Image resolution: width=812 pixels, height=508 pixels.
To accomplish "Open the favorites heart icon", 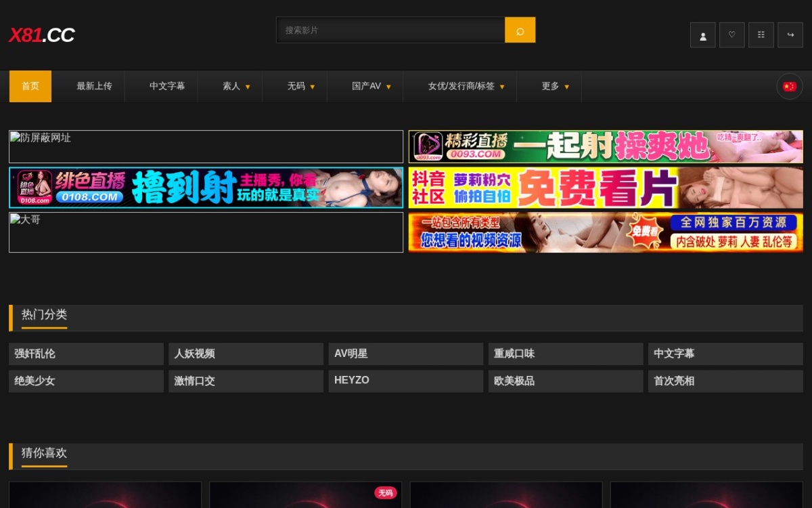I will click(x=731, y=35).
